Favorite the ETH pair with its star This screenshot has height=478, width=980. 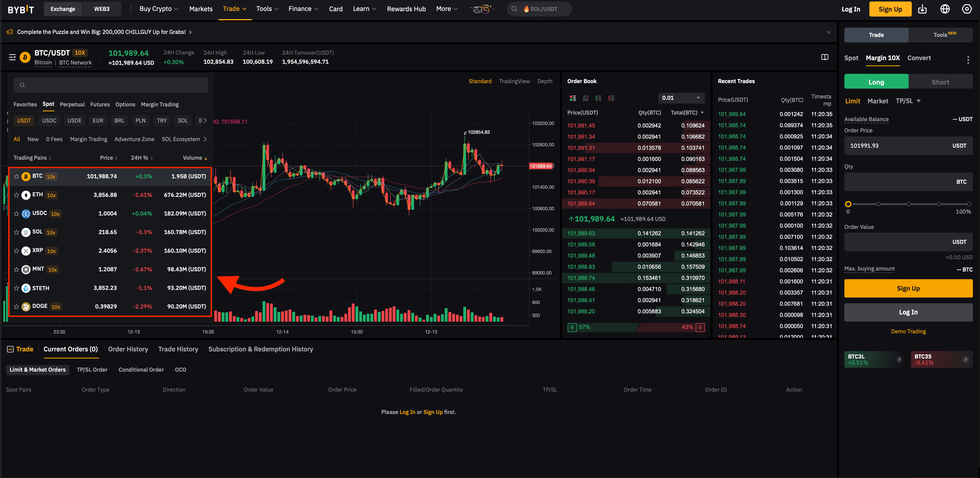[x=16, y=195]
